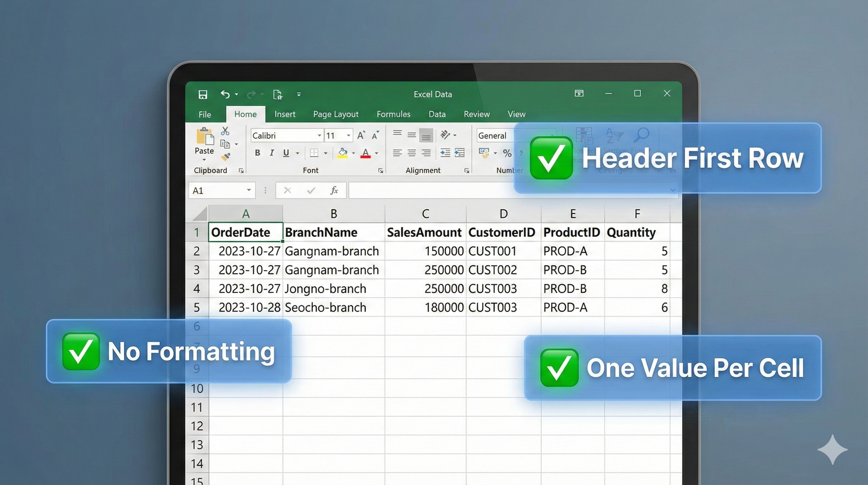The image size is (868, 485).
Task: Select cell containing Jongno-branch
Action: [x=325, y=289]
